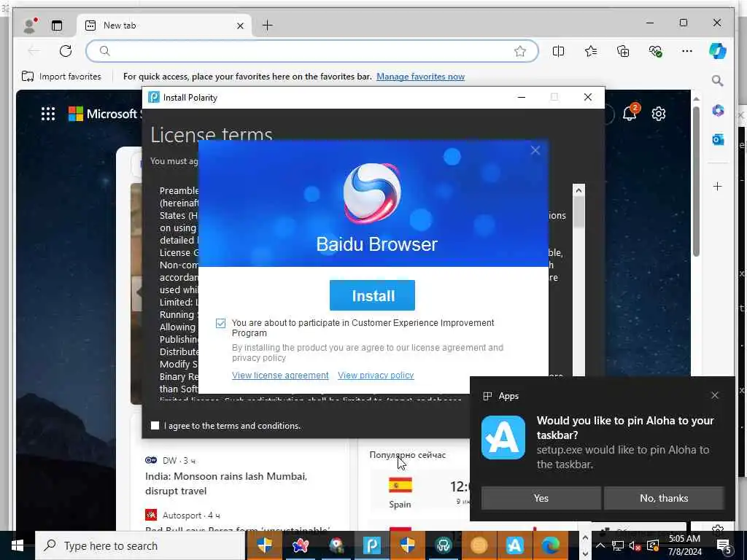Add a sidebar app with plus icon
This screenshot has width=747, height=560.
pyautogui.click(x=718, y=186)
